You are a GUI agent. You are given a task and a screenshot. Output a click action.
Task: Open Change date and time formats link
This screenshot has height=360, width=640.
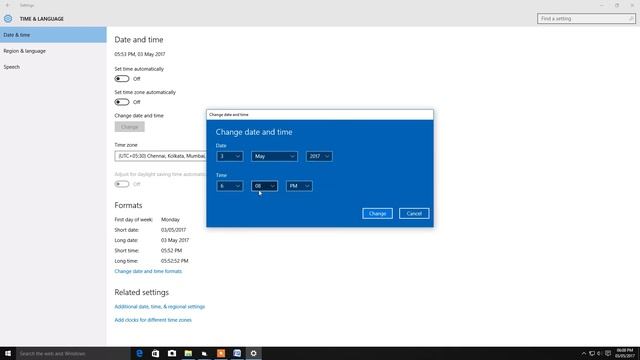click(148, 271)
